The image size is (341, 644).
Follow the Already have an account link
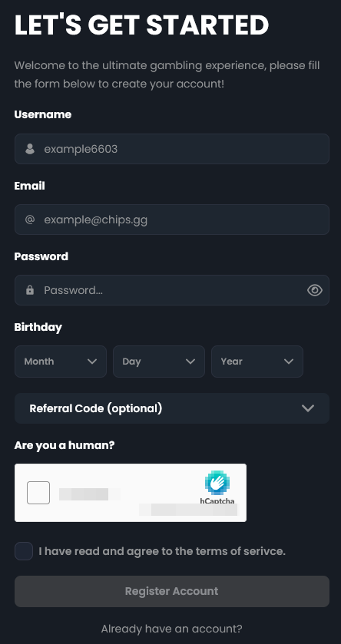pos(172,629)
